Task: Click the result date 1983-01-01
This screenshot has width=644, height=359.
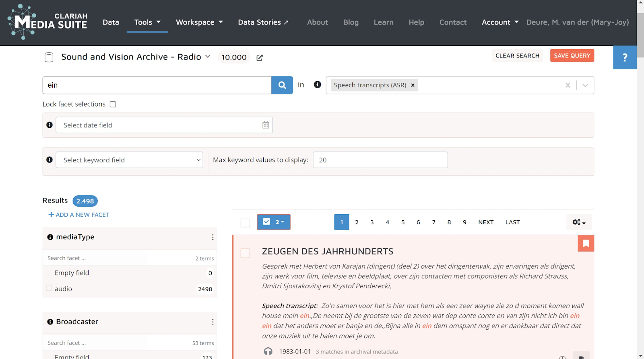Action: tap(295, 352)
